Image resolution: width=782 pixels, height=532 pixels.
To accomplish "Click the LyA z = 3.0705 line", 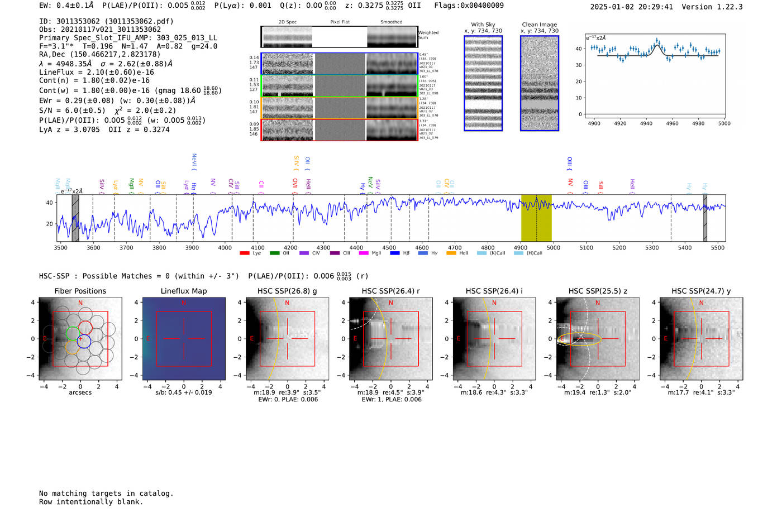I will (104, 130).
